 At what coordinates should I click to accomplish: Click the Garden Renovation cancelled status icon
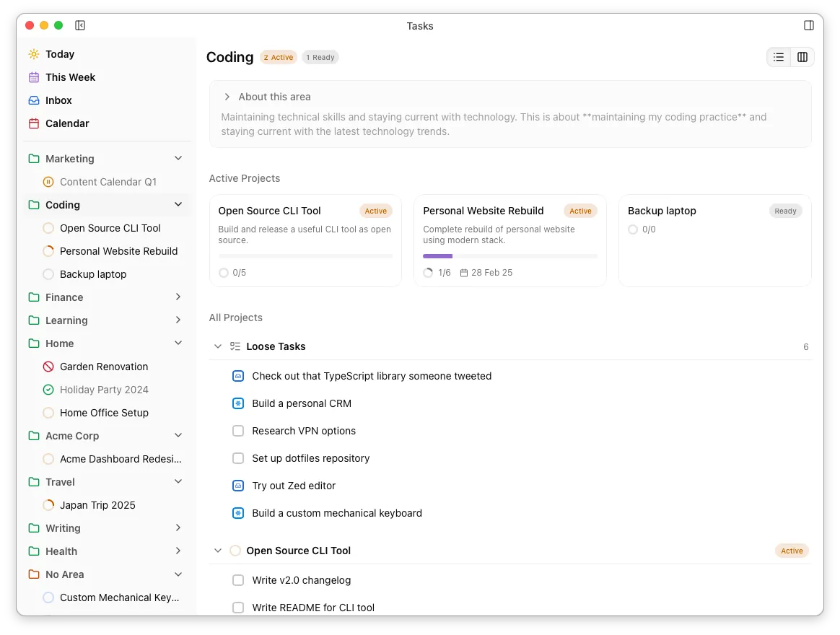[48, 367]
